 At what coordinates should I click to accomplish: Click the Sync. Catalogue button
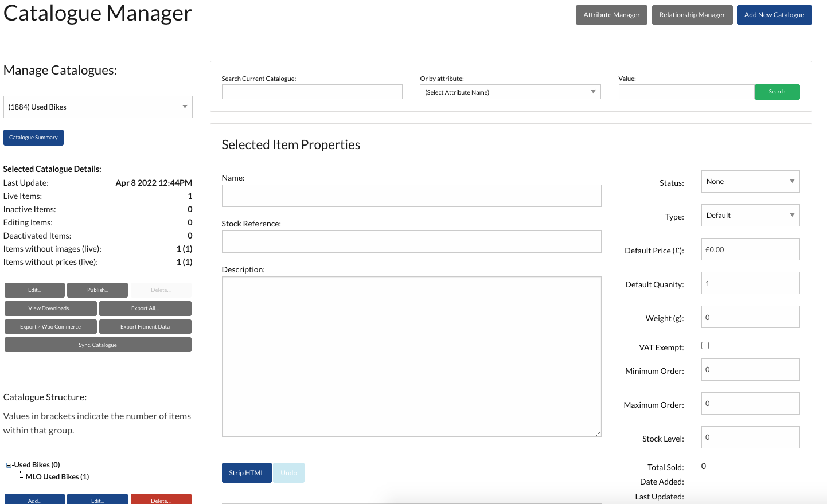[97, 345]
